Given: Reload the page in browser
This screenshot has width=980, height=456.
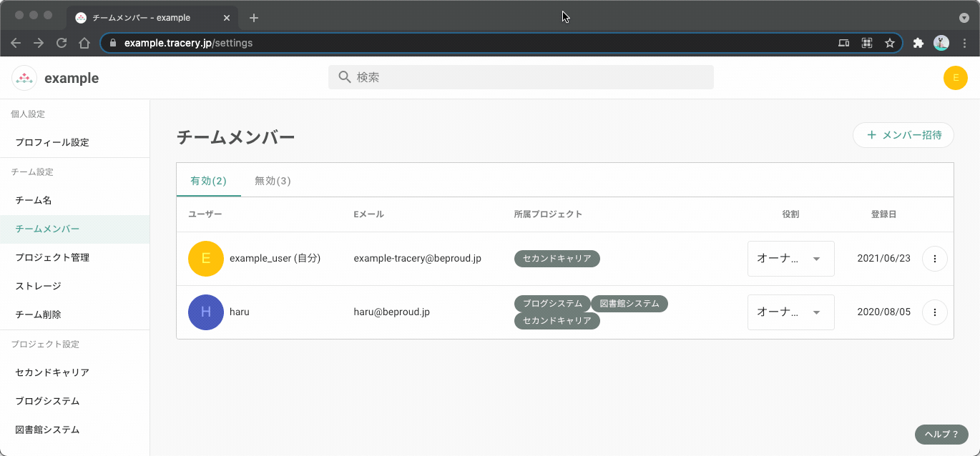Looking at the screenshot, I should coord(62,43).
